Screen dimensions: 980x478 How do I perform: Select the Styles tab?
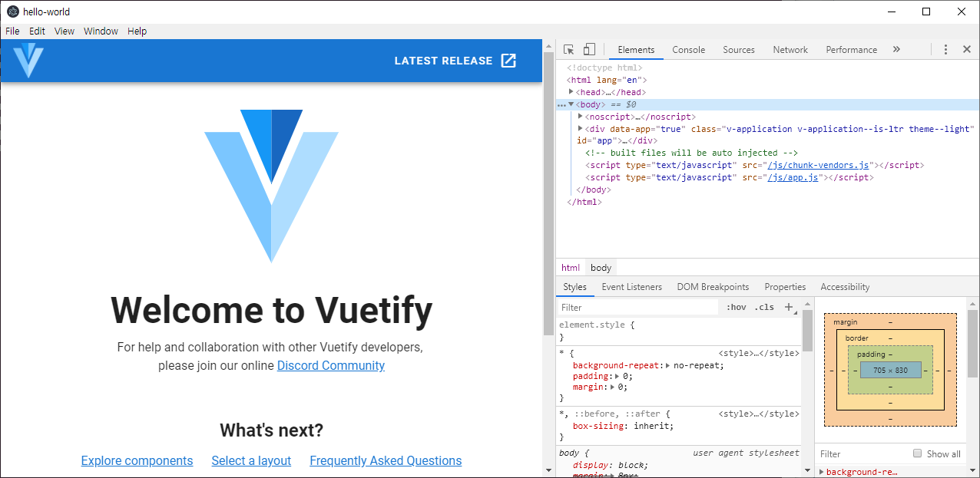(574, 287)
